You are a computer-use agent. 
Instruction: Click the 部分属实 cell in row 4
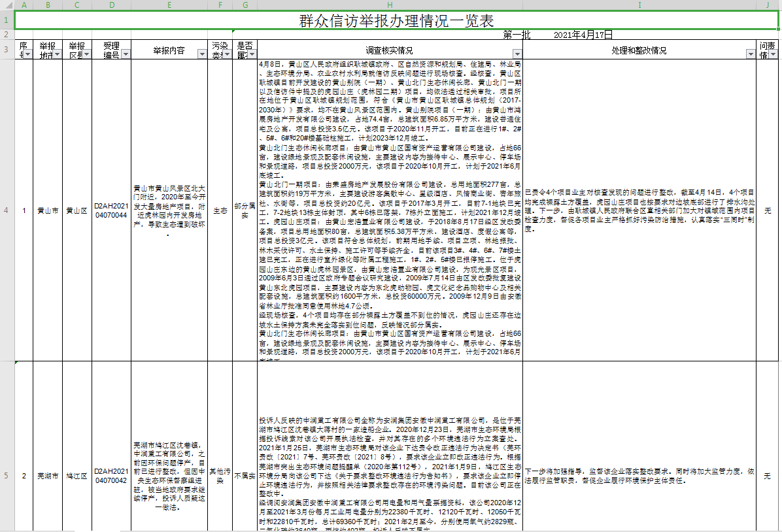click(245, 210)
